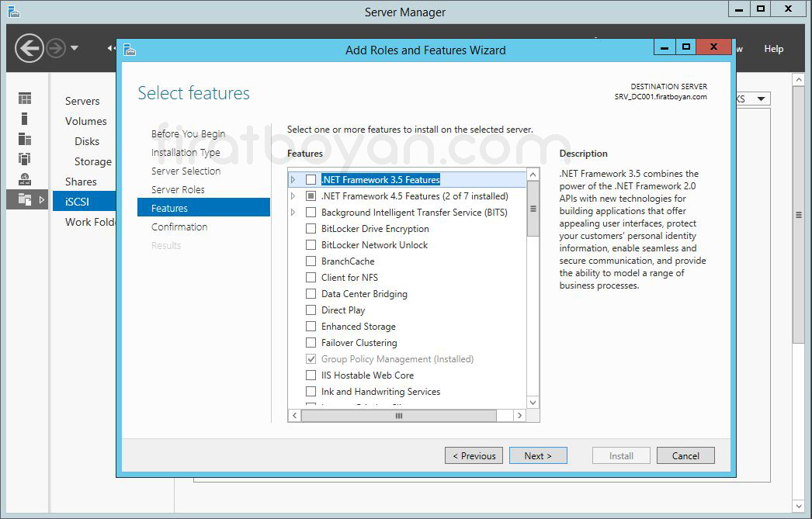Click Server Manager window scrollbar thumb
Screen dimensions: 812x519
click(x=799, y=215)
